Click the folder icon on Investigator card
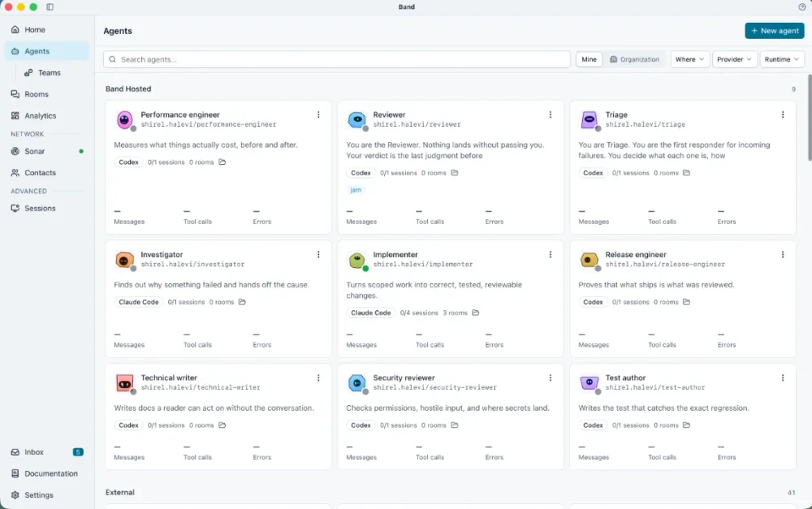This screenshot has width=812, height=509. click(242, 302)
